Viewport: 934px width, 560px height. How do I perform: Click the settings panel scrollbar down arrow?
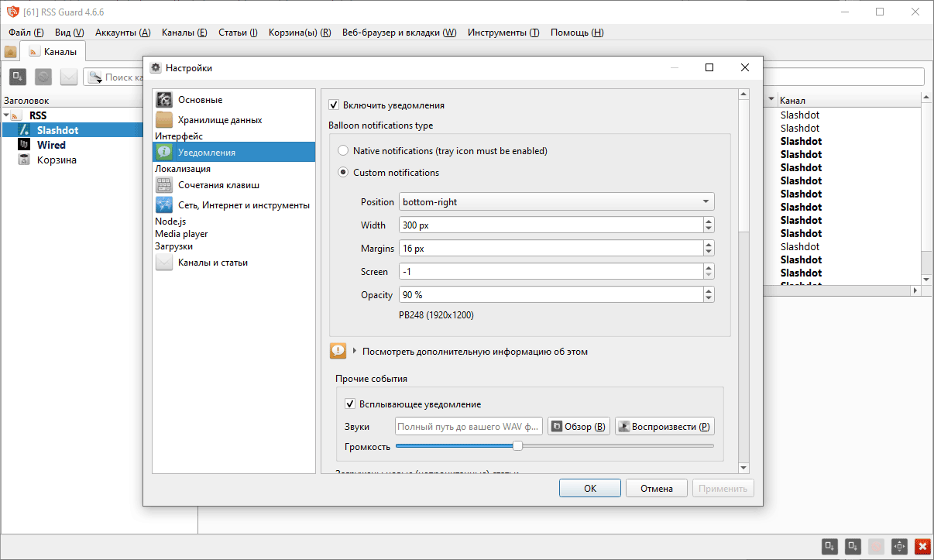click(x=743, y=468)
